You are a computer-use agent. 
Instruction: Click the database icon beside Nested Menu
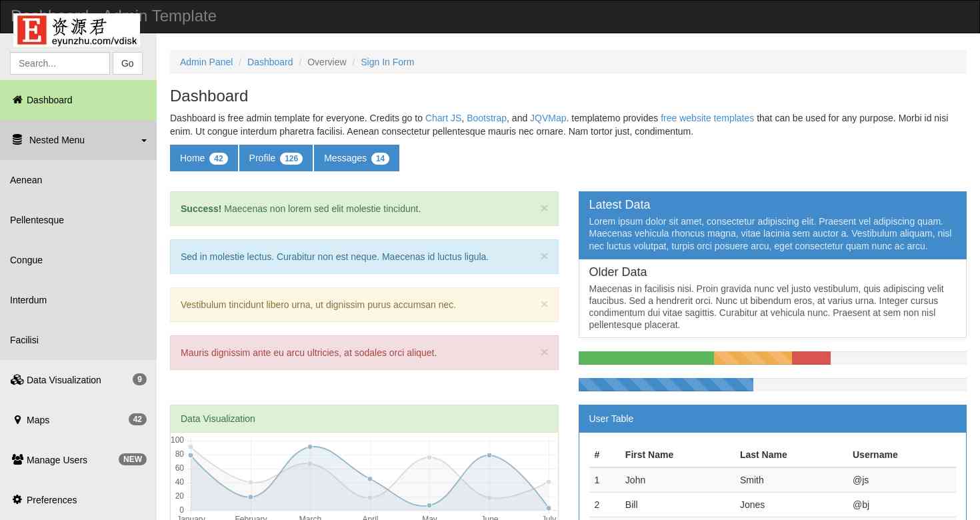pyautogui.click(x=17, y=140)
